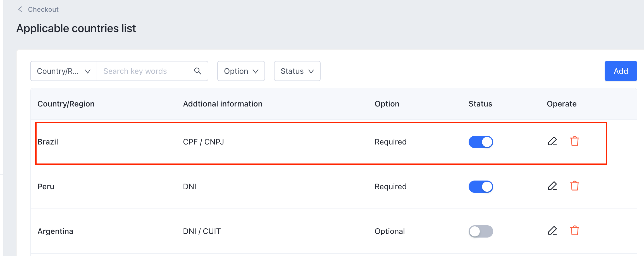Click the edit pencil icon for Brazil
The image size is (644, 256).
point(552,141)
